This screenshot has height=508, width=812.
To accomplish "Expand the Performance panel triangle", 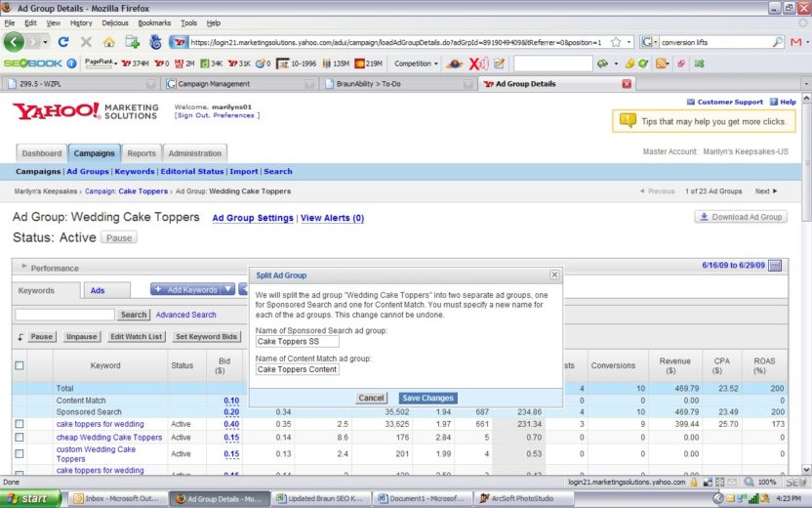I will (23, 267).
